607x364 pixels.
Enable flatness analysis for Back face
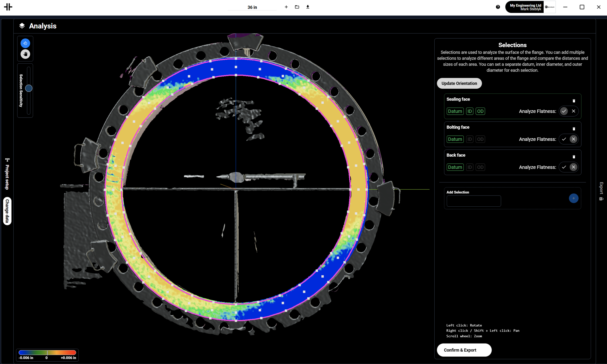(x=564, y=167)
